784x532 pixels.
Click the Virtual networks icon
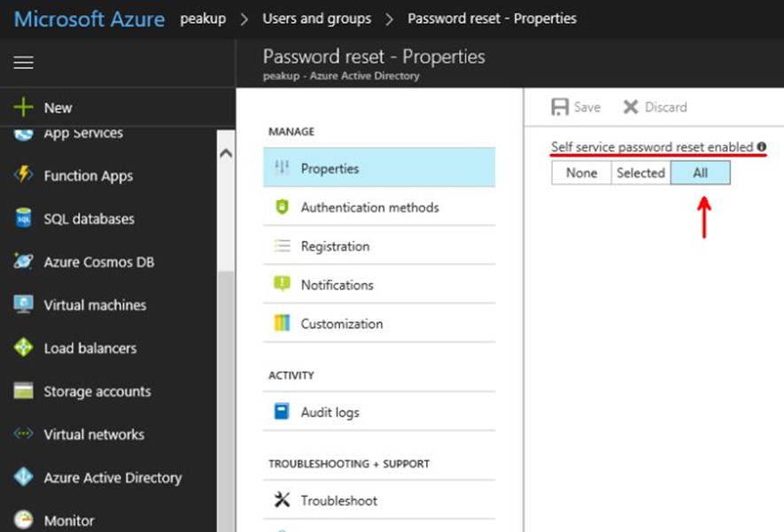24,434
